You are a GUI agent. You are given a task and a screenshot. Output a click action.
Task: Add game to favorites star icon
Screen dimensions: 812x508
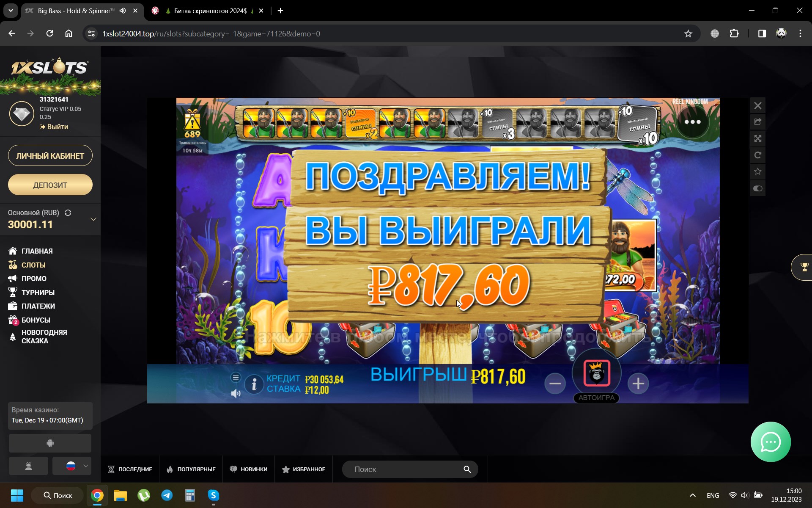(x=757, y=171)
